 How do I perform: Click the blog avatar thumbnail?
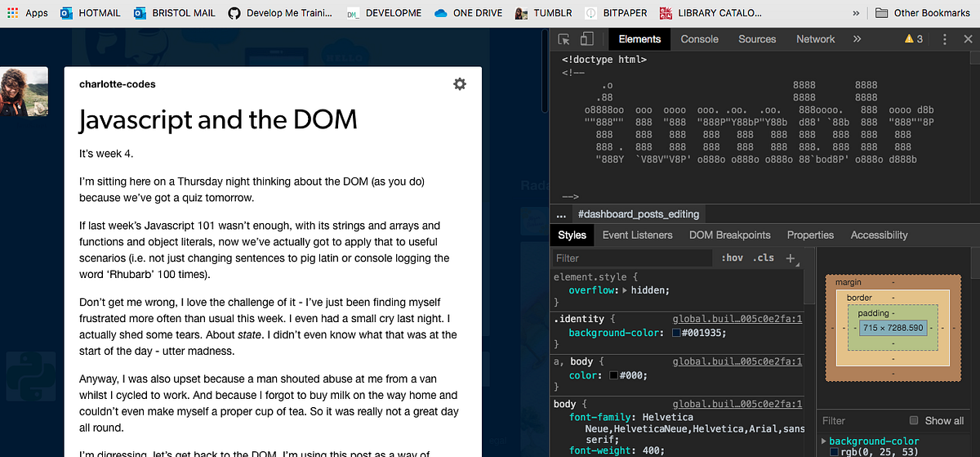click(x=24, y=92)
